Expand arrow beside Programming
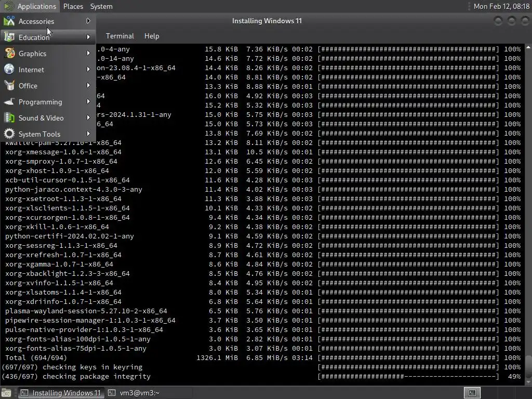Image resolution: width=532 pixels, height=399 pixels. pyautogui.click(x=88, y=101)
